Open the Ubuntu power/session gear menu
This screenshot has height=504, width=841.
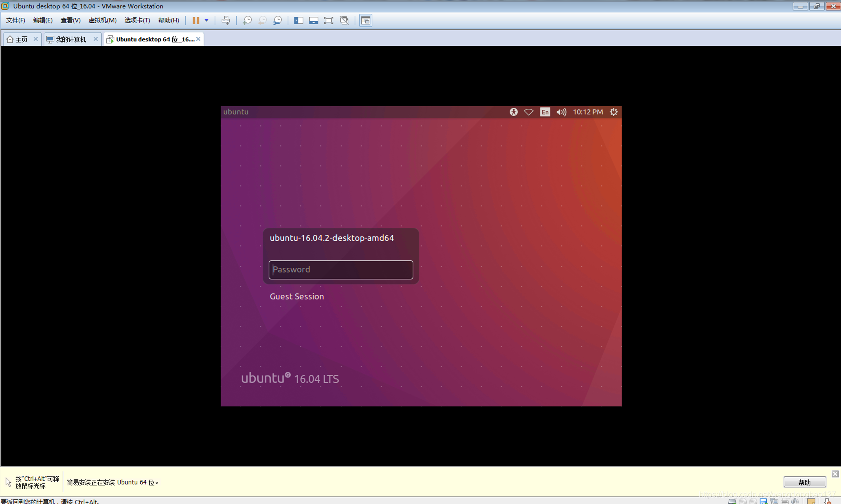[614, 112]
